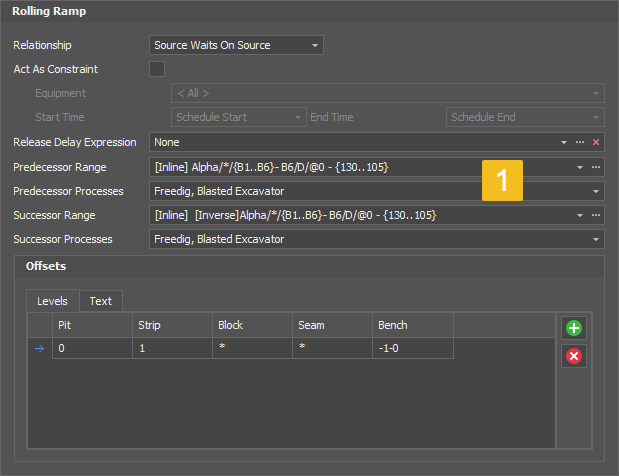
Task: Click the yellow number 1 callout marker
Action: [x=503, y=180]
